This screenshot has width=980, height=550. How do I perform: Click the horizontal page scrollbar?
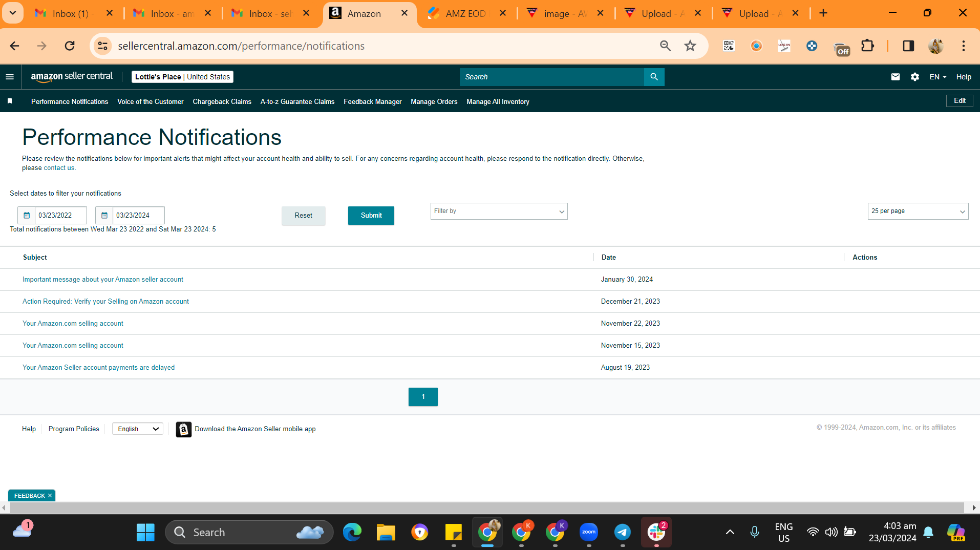pos(487,507)
